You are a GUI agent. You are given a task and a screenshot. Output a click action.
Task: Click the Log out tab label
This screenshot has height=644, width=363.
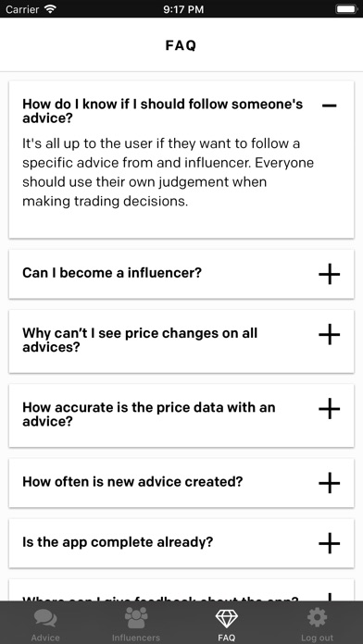pyautogui.click(x=317, y=638)
